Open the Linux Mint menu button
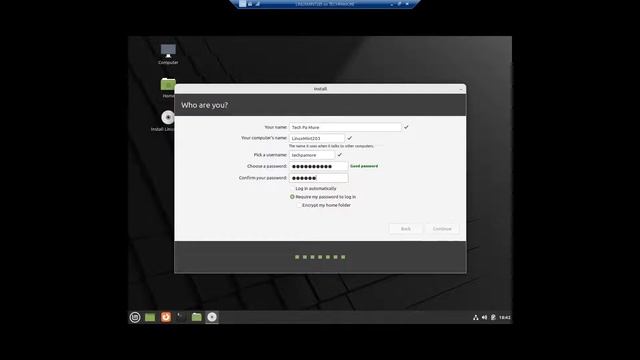The width and height of the screenshot is (640, 360). tap(135, 317)
